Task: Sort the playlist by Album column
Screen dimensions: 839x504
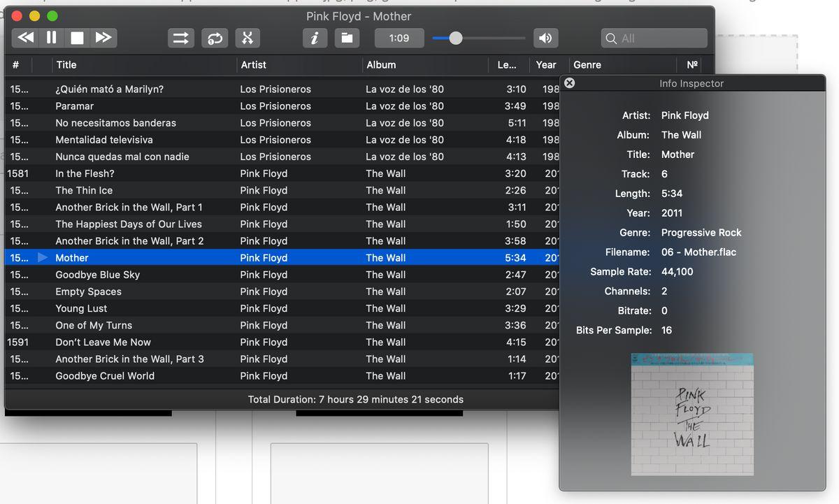Action: click(381, 65)
